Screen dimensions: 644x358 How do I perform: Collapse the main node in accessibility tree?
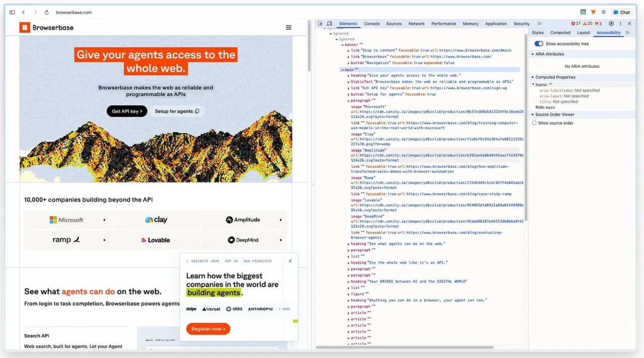click(x=342, y=70)
